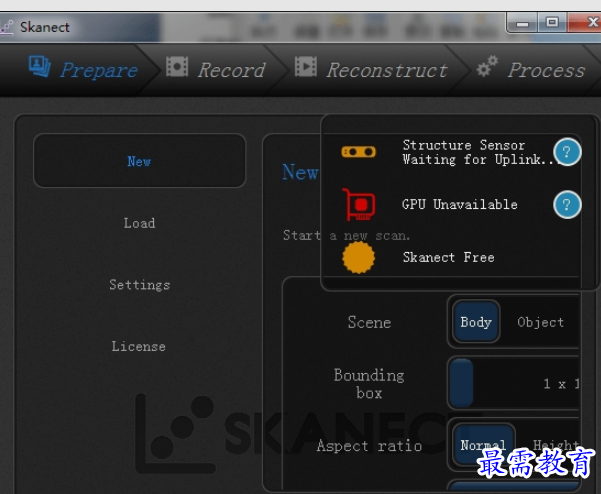
Task: Open the Settings menu entry
Action: pyautogui.click(x=140, y=285)
